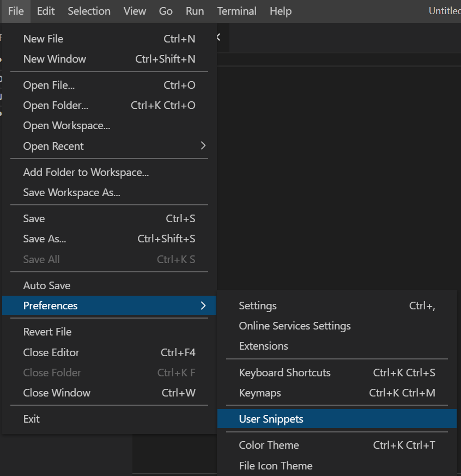The image size is (461, 476).
Task: Open the File Icon Theme picker
Action: click(x=275, y=466)
